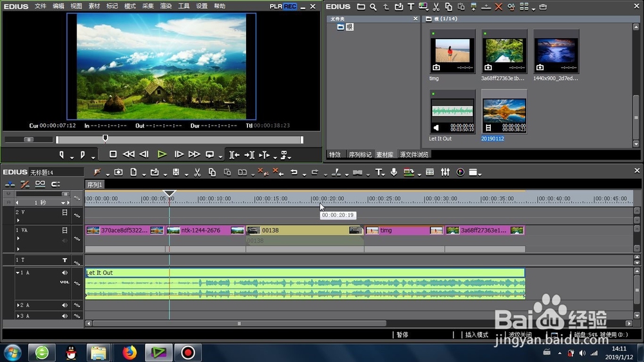Image resolution: width=644 pixels, height=362 pixels.
Task: Expand the 2 A audio track
Action: coord(17,305)
